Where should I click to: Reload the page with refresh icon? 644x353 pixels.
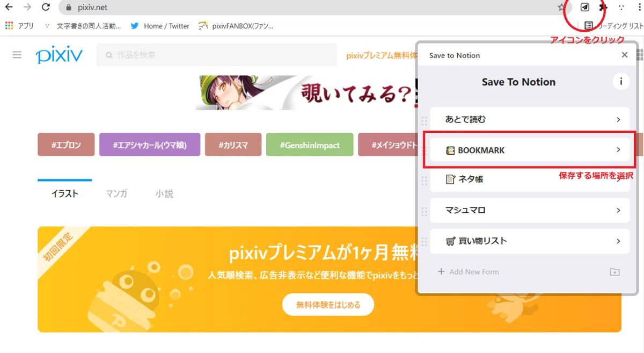tap(46, 8)
